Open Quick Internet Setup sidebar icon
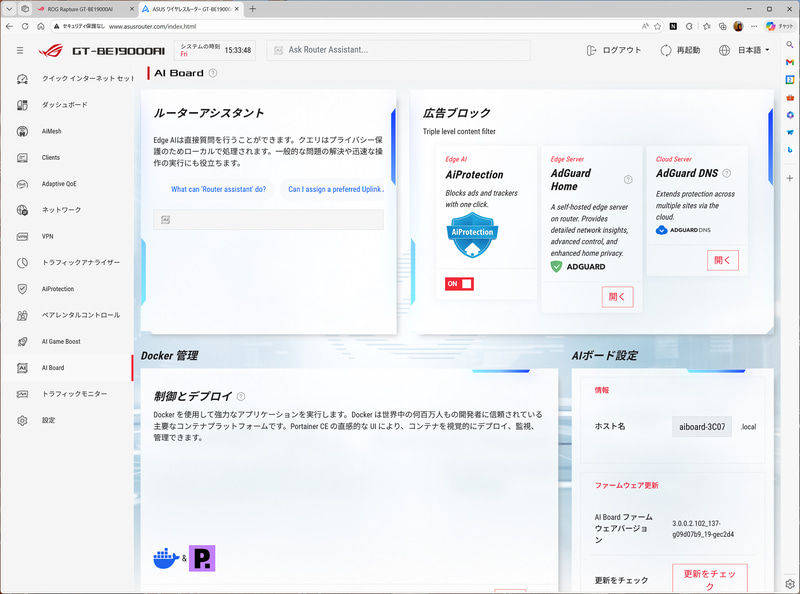 [x=22, y=79]
